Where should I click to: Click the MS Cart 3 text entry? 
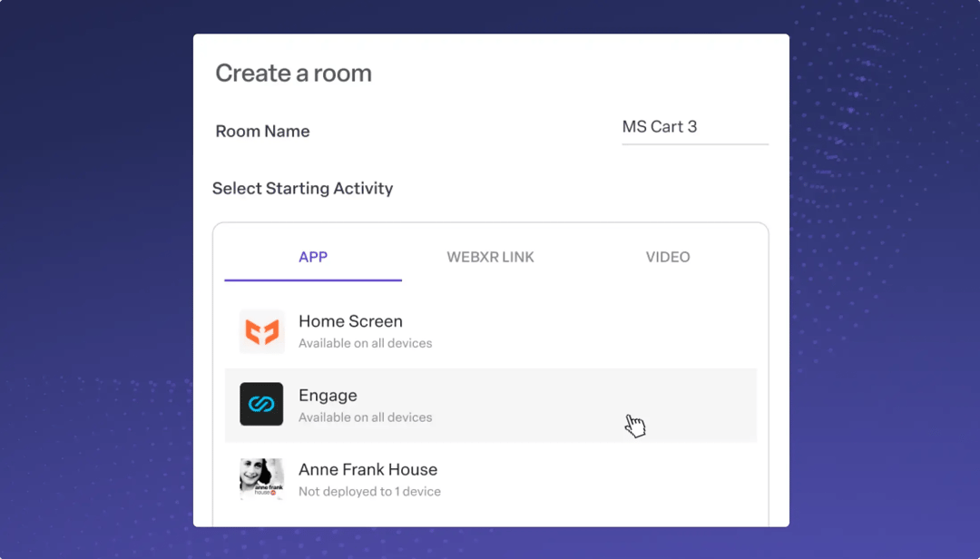tap(660, 127)
